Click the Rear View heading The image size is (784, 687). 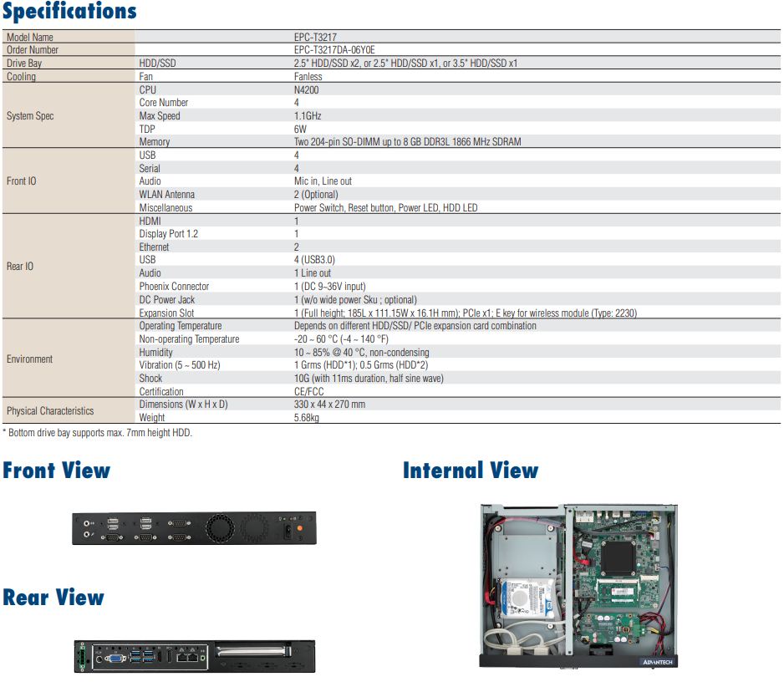53,598
